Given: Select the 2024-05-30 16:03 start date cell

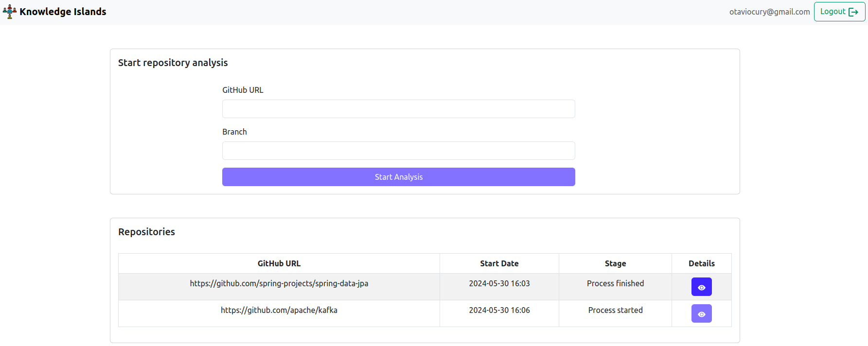Looking at the screenshot, I should 499,283.
